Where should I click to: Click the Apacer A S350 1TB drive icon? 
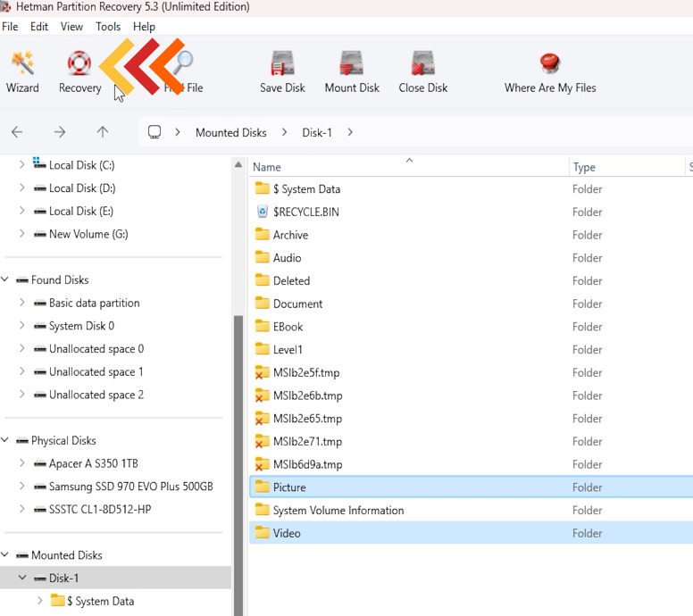point(40,463)
